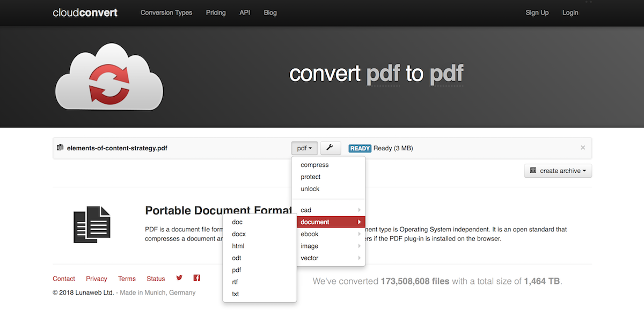Image resolution: width=644 pixels, height=322 pixels.
Task: Open the Blog link
Action: (270, 12)
